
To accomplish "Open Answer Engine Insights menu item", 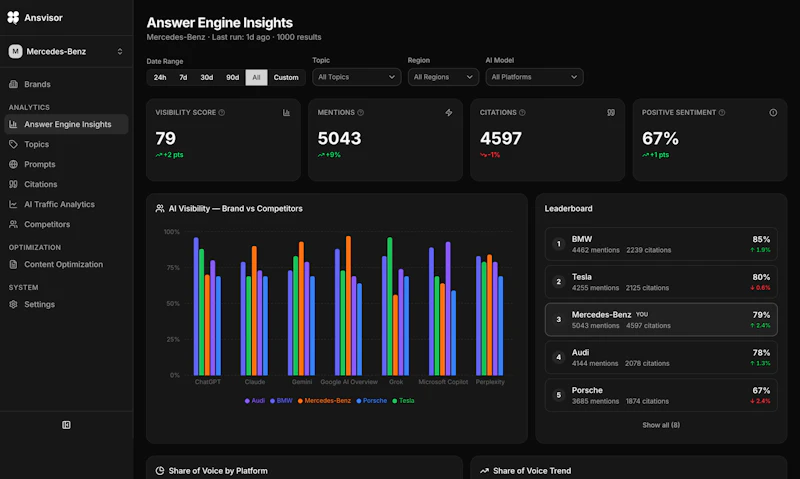I will [66, 124].
